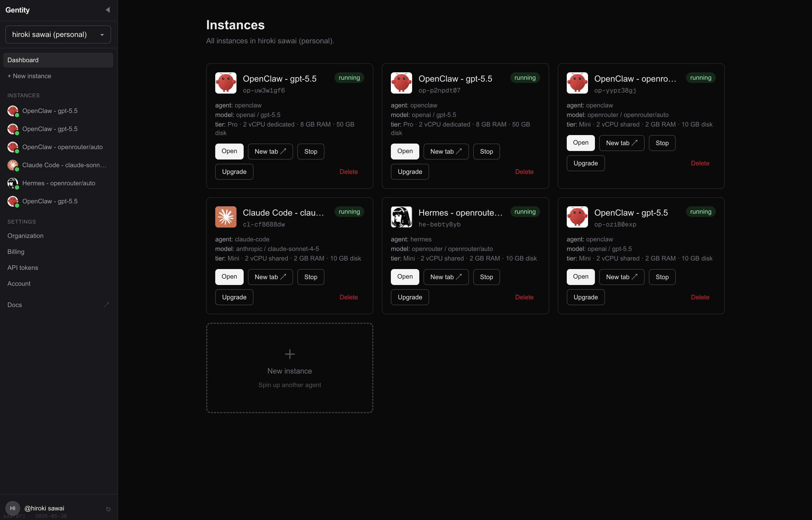Image resolution: width=812 pixels, height=520 pixels.
Task: Stop the op-p2npdt07 instance
Action: pos(486,151)
